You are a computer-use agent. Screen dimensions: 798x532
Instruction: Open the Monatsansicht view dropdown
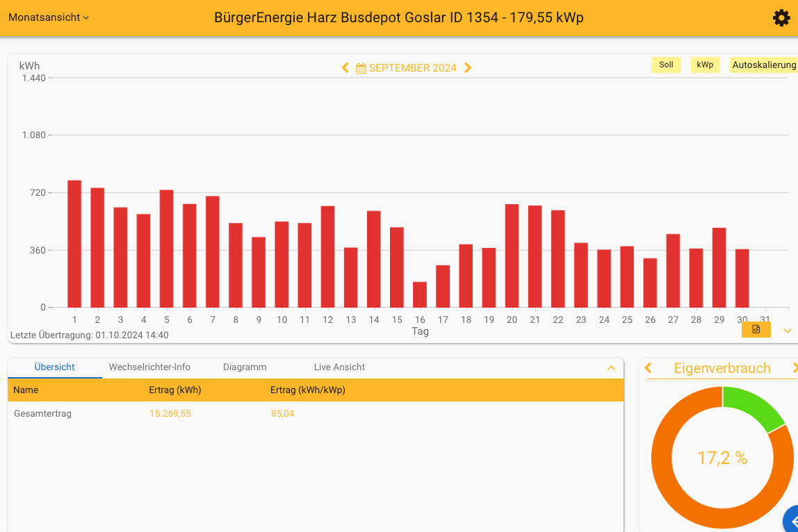(x=49, y=18)
